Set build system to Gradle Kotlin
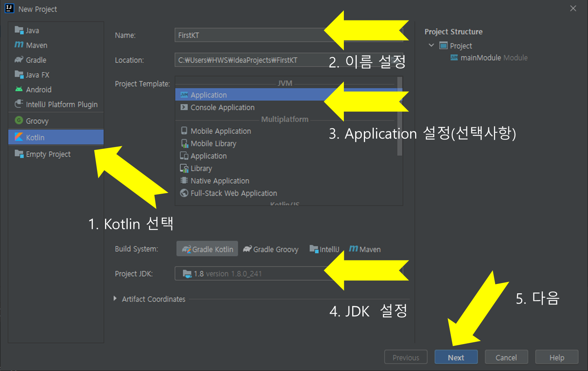 pyautogui.click(x=207, y=249)
